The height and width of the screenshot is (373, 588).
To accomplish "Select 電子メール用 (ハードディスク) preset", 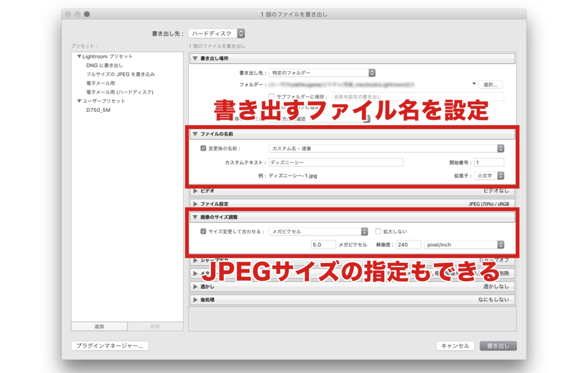I will pos(119,92).
